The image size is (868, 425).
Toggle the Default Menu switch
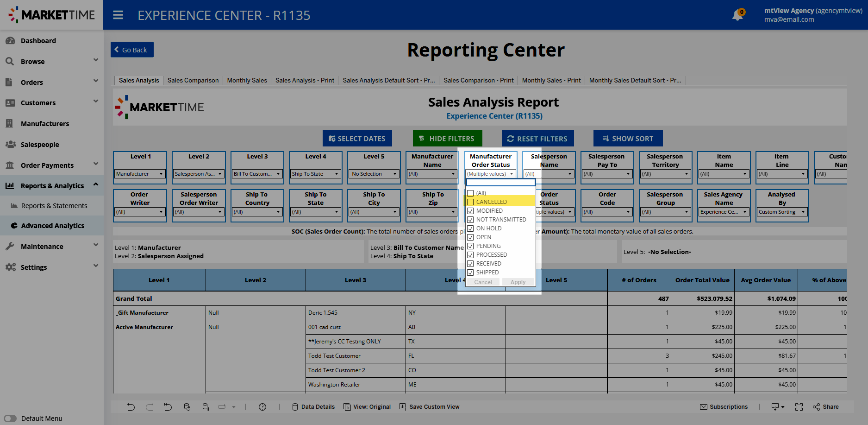point(10,419)
